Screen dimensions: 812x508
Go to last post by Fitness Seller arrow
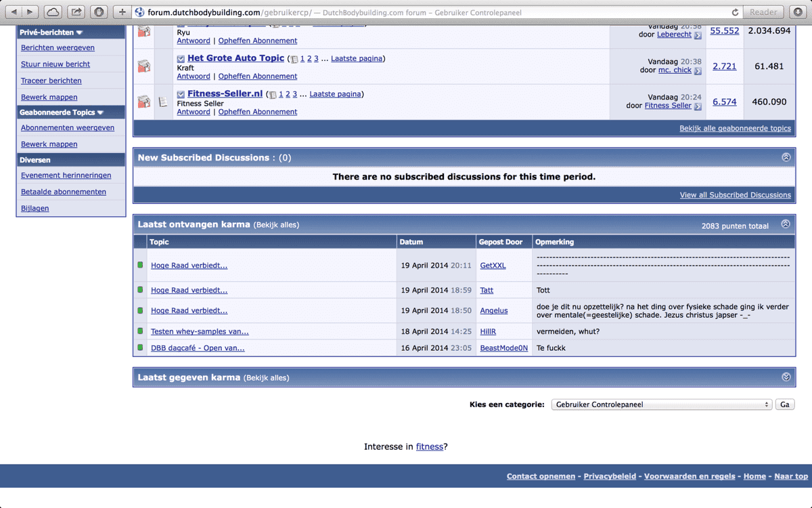point(698,106)
